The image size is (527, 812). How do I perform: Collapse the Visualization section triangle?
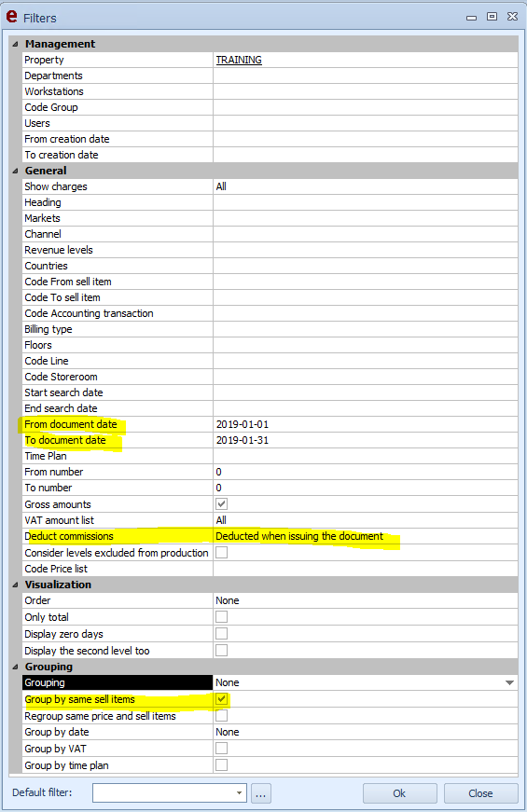click(16, 585)
